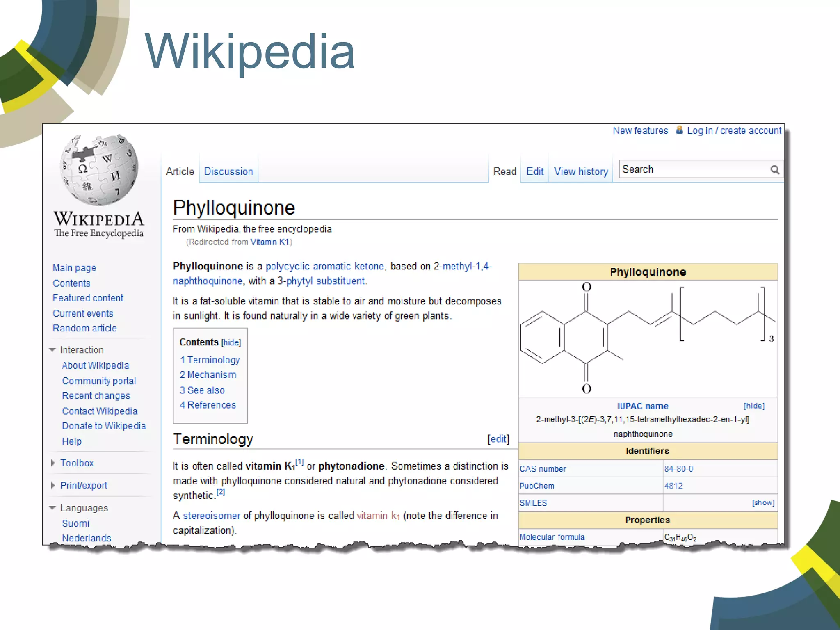This screenshot has width=840, height=630.
Task: Open the New features link
Action: [640, 130]
